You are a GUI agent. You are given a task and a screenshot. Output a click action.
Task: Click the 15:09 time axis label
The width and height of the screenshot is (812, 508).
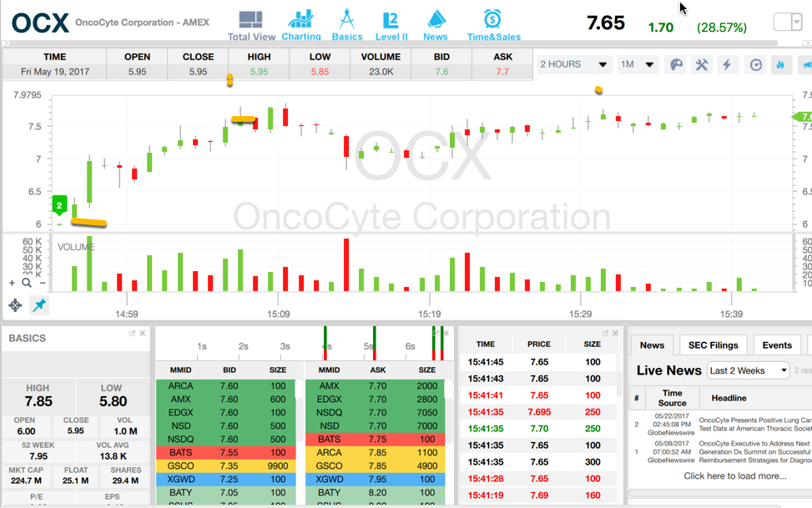click(x=278, y=314)
